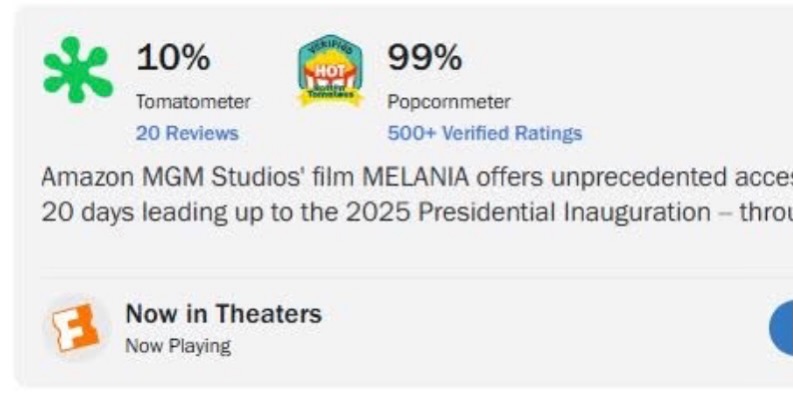
Task: Click the Now in Theaters heading
Action: point(224,313)
